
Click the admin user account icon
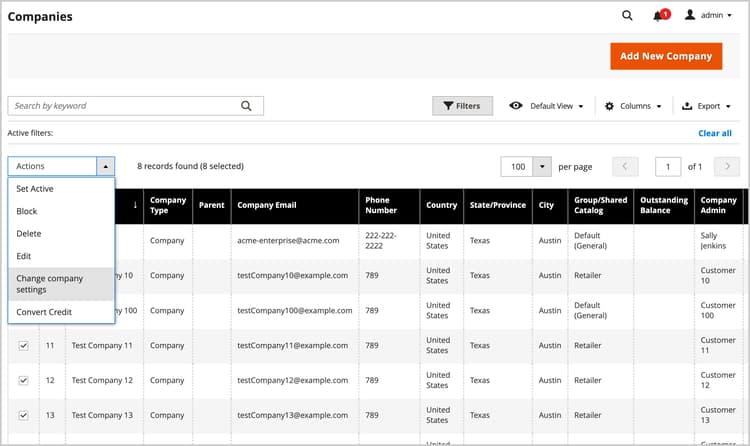689,16
